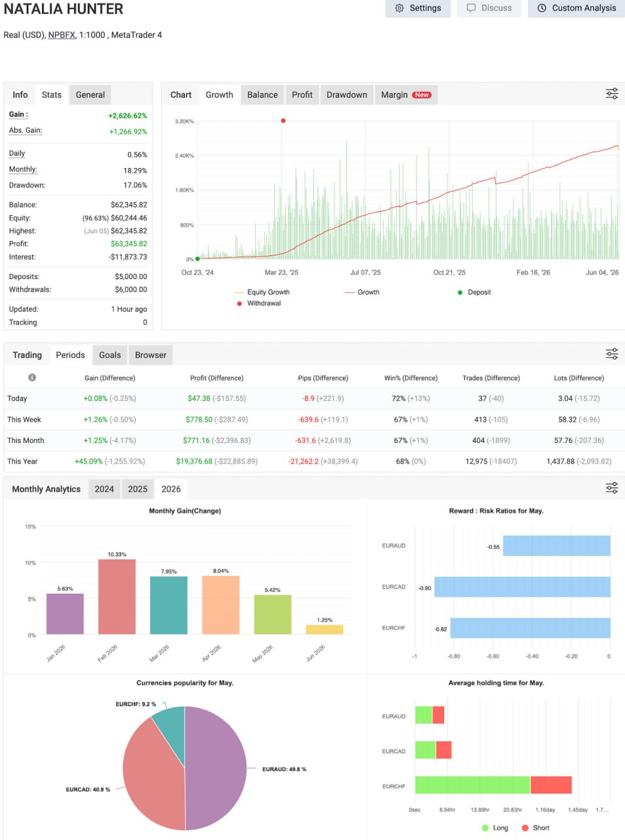Switch to the Drawdown chart tab

(x=347, y=94)
